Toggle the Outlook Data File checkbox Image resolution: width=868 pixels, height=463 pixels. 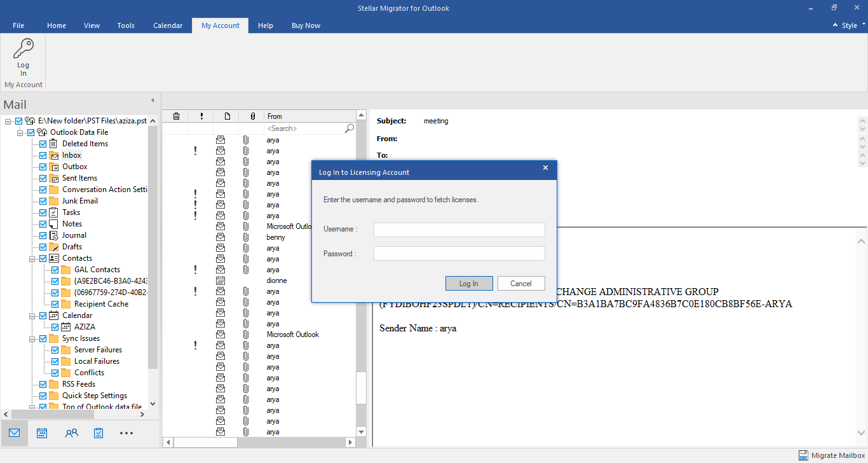coord(31,132)
